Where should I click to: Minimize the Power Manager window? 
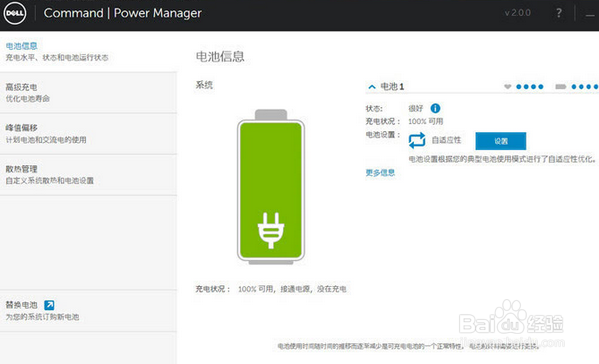[x=590, y=15]
